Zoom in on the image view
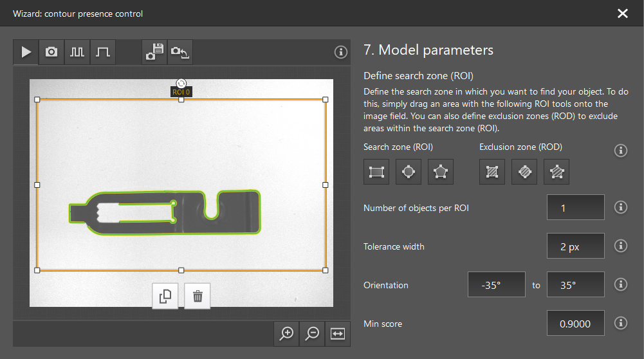 [x=287, y=333]
